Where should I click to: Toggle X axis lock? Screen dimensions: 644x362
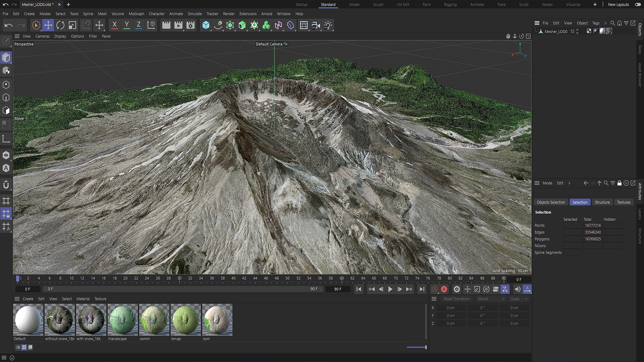(114, 25)
